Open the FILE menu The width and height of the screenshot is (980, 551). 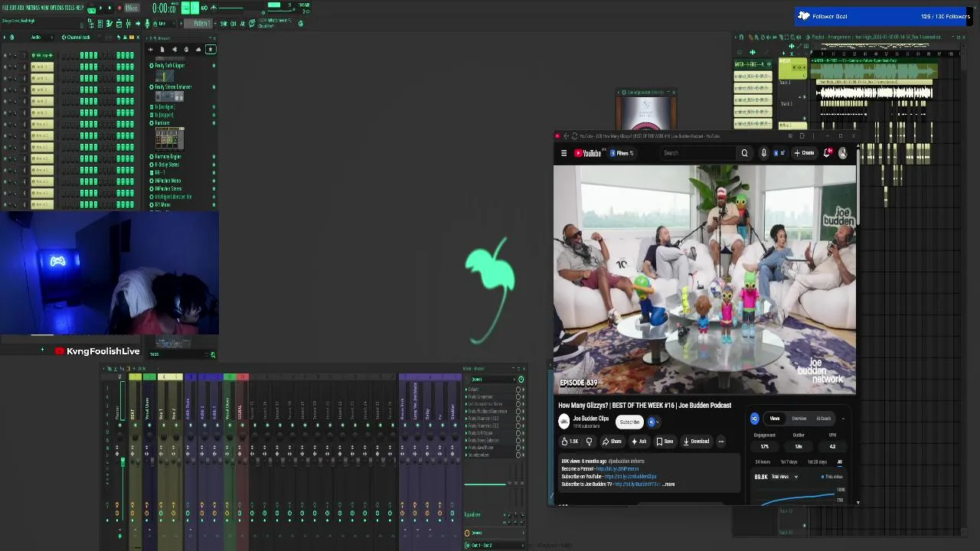[x=7, y=8]
